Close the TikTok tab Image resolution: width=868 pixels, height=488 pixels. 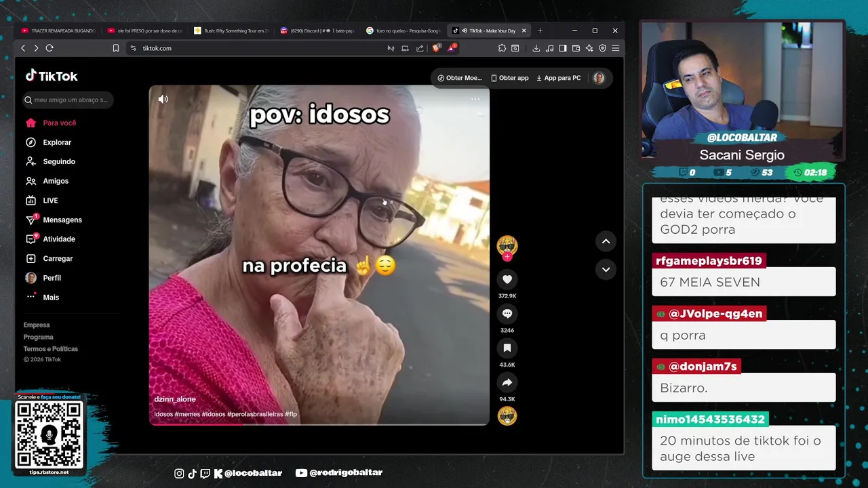coord(524,30)
